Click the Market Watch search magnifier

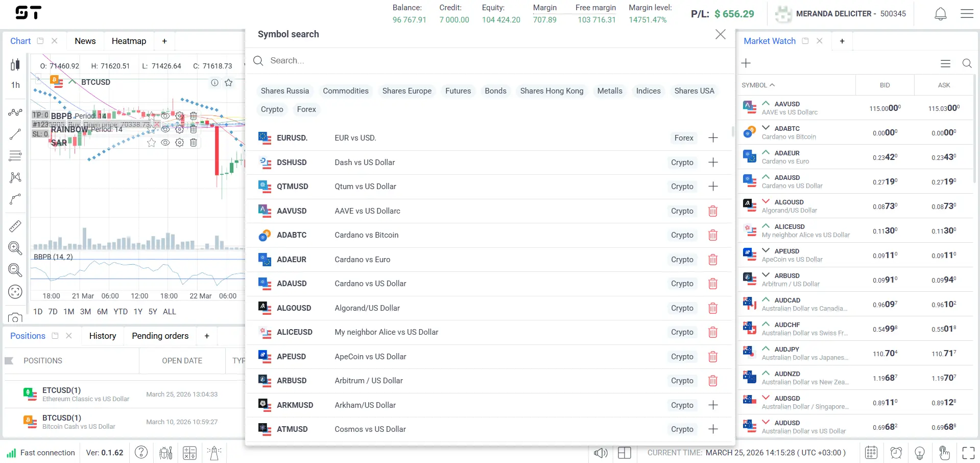coord(967,63)
